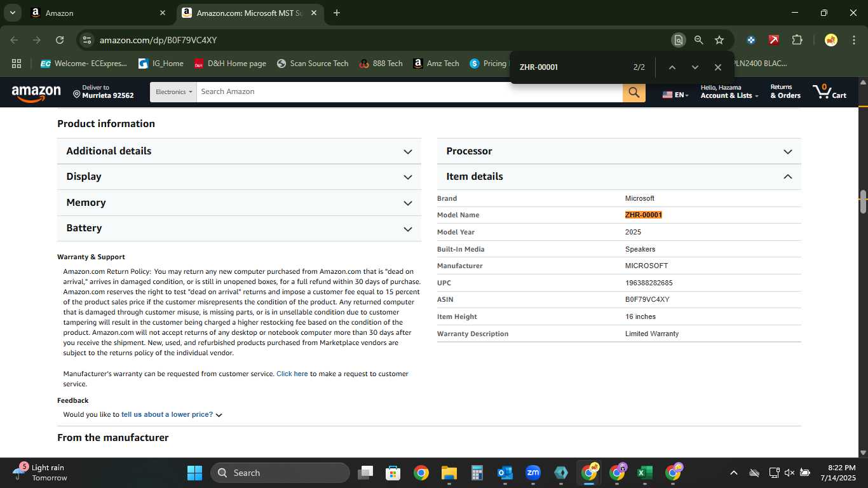The image size is (868, 488).
Task: Click the muted volume tray icon
Action: (x=789, y=473)
